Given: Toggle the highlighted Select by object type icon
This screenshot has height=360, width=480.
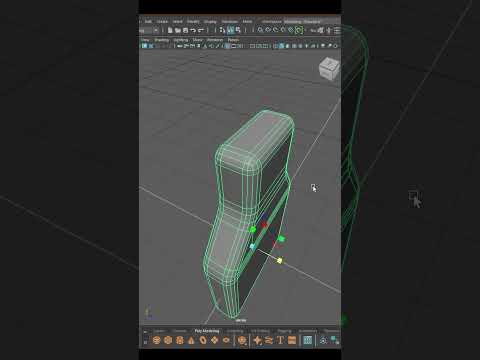Looking at the screenshot, I should click(231, 30).
